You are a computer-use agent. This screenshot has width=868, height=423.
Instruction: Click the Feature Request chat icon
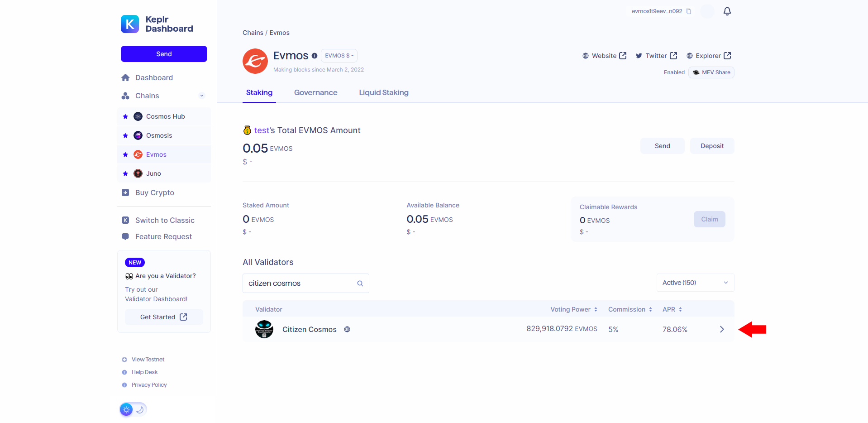[125, 236]
